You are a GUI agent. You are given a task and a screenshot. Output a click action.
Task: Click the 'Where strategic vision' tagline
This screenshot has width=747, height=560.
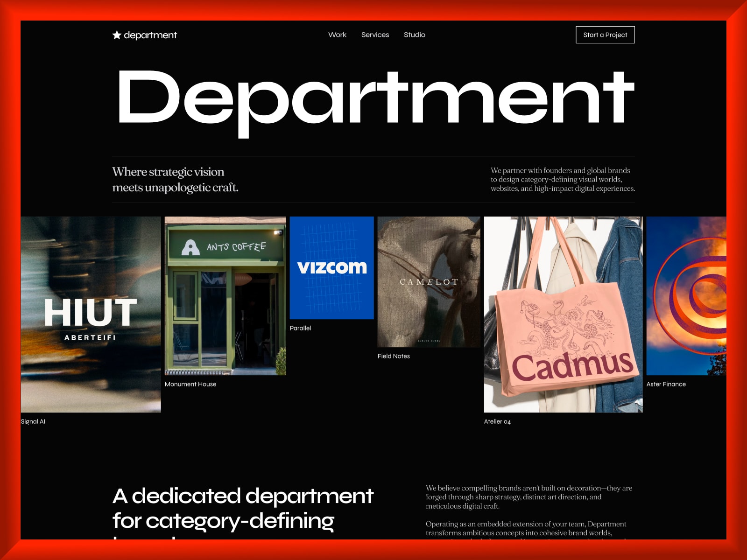pos(175,180)
